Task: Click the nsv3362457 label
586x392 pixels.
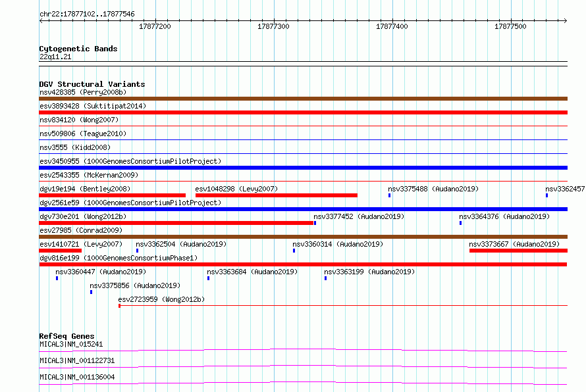Action: (565, 189)
